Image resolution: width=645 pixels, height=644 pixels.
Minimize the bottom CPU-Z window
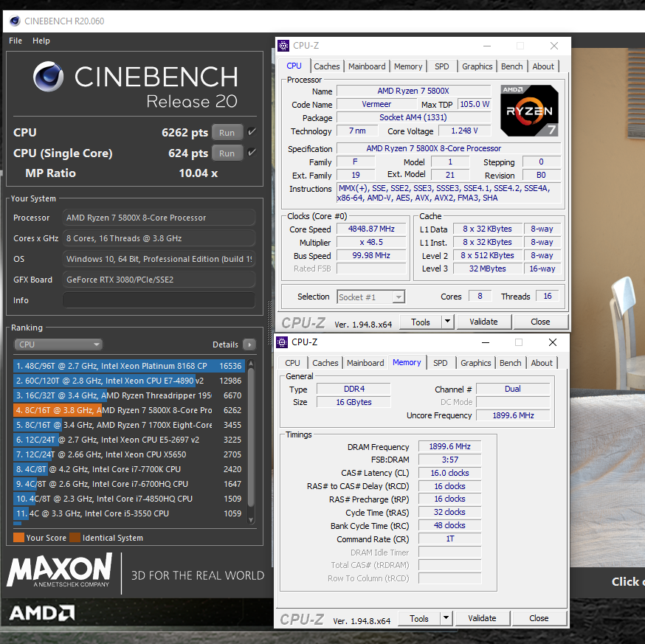[486, 342]
